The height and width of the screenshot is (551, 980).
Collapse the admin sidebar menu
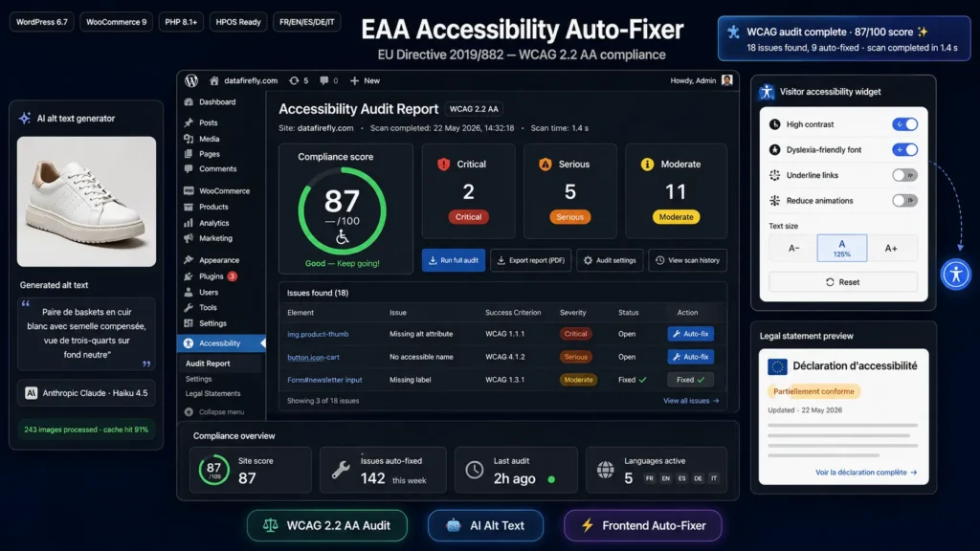pyautogui.click(x=214, y=411)
